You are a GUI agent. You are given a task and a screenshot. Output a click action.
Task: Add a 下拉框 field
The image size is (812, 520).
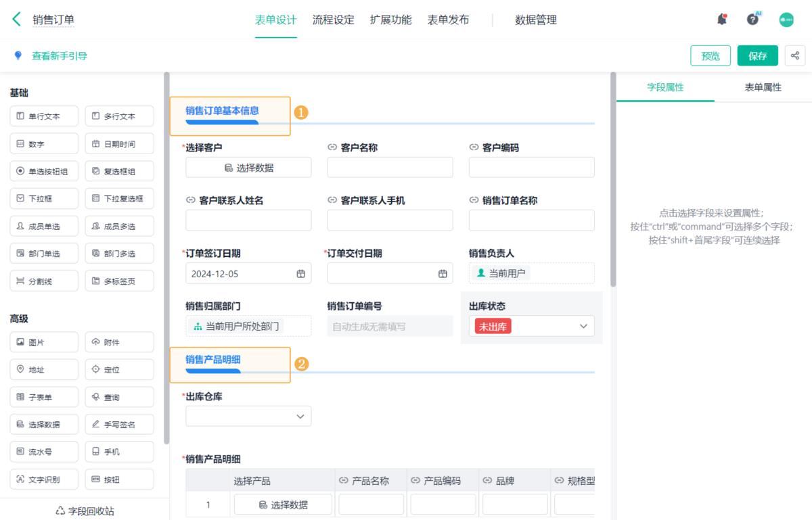44,199
